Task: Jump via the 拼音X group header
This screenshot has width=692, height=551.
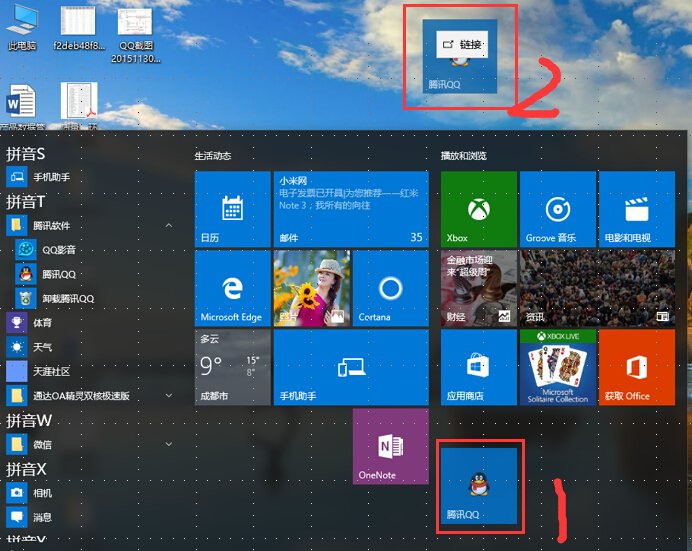Action: pos(26,469)
